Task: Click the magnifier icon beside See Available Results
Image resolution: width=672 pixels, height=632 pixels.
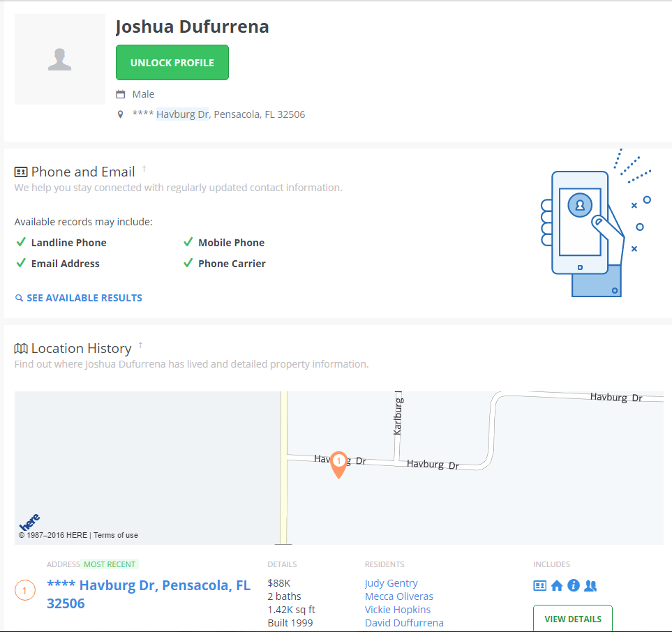Action: coord(19,298)
